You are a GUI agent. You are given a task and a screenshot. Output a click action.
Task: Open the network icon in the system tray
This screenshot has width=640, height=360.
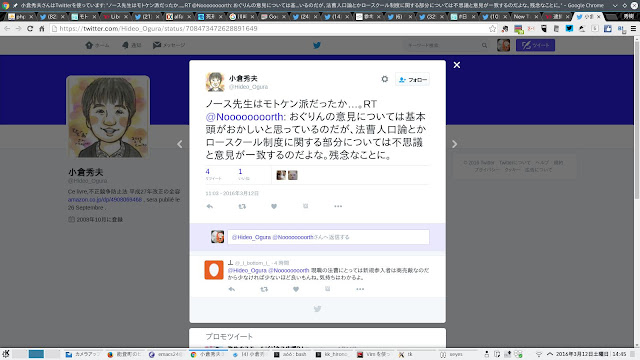539,354
